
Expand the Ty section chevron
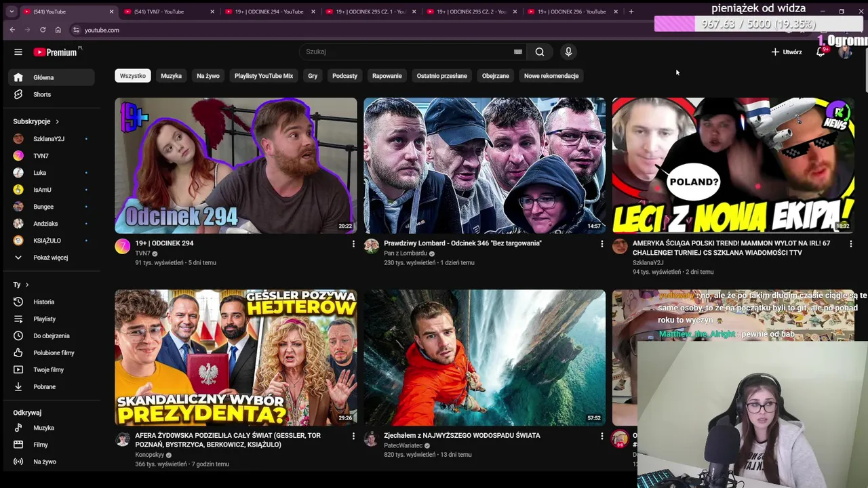pos(27,285)
